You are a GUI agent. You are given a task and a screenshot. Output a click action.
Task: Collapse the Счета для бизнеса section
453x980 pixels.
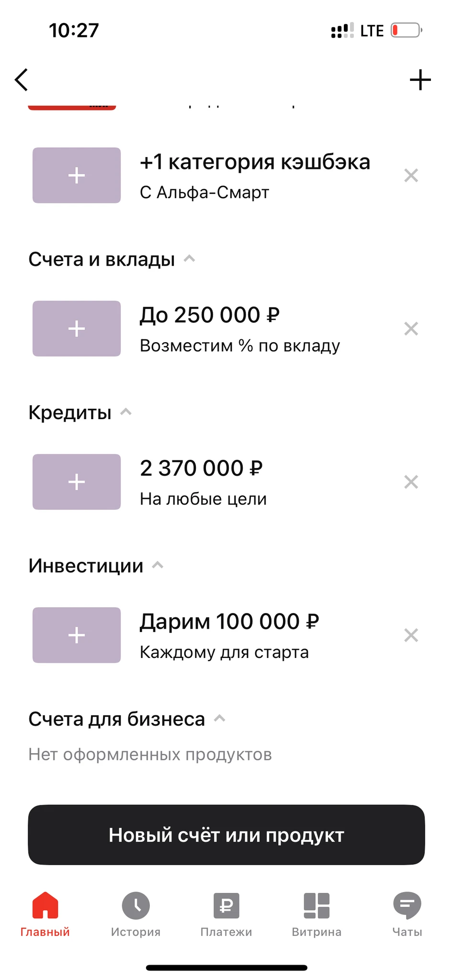pyautogui.click(x=219, y=719)
